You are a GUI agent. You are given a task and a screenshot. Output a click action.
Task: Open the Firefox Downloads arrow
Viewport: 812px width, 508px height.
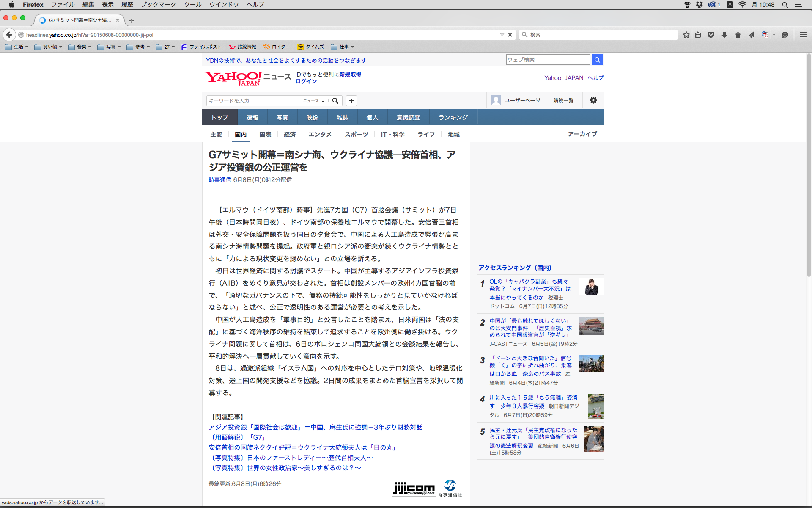pyautogui.click(x=724, y=35)
